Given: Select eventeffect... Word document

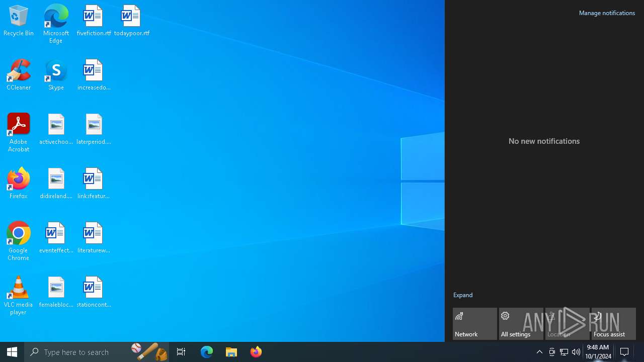Looking at the screenshot, I should (x=56, y=238).
